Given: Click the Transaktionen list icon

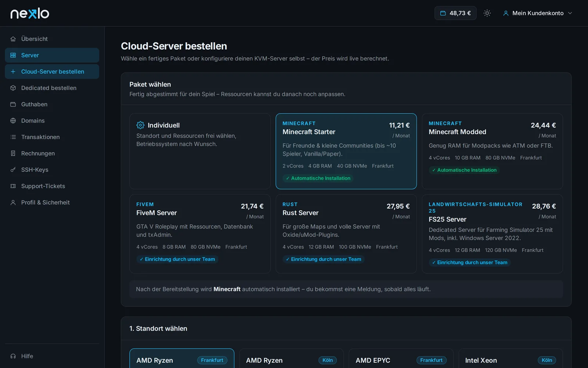Looking at the screenshot, I should [x=13, y=137].
